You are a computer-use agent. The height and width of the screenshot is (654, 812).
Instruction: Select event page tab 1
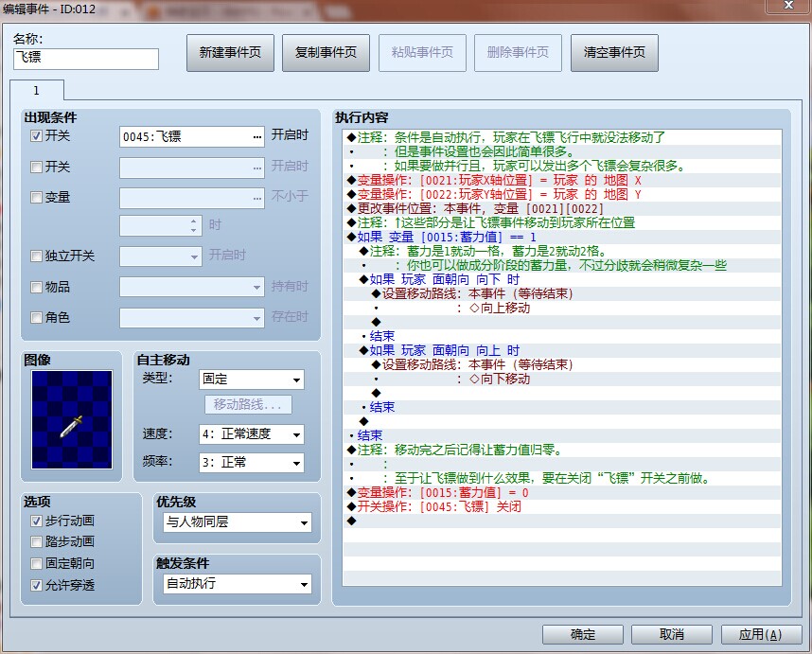[36, 90]
